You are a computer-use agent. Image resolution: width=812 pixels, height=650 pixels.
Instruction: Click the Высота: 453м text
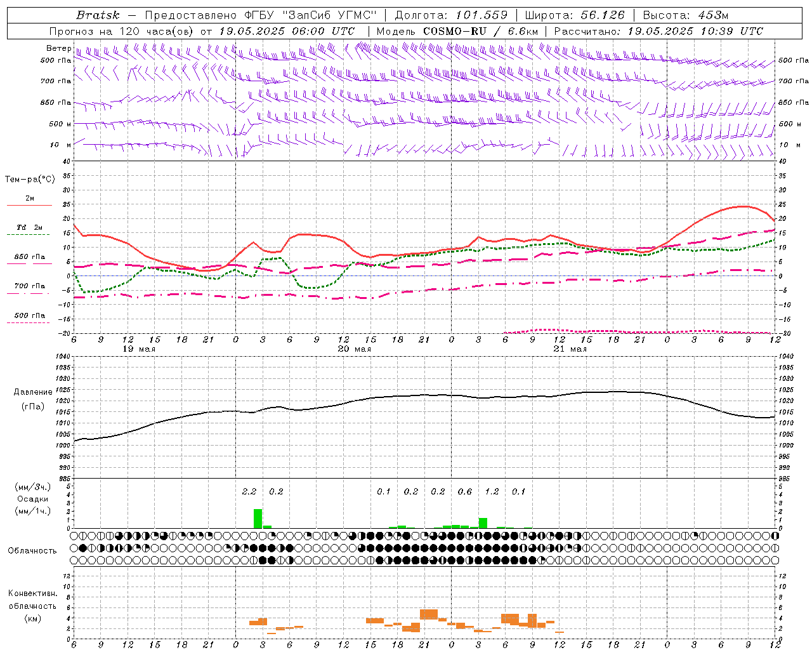tap(686, 15)
